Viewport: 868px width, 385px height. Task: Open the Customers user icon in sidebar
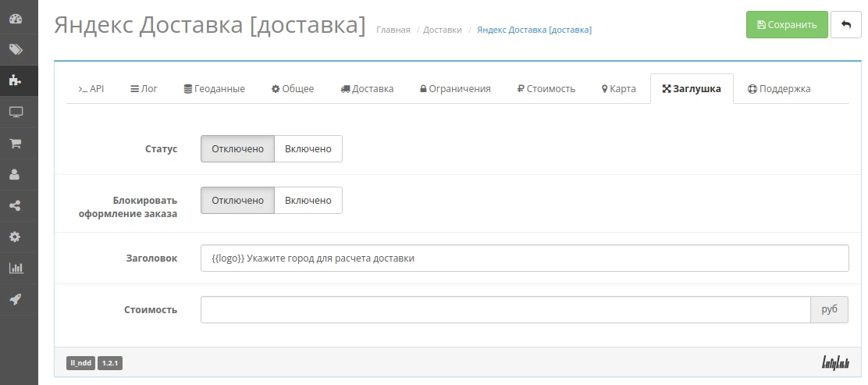pyautogui.click(x=16, y=174)
